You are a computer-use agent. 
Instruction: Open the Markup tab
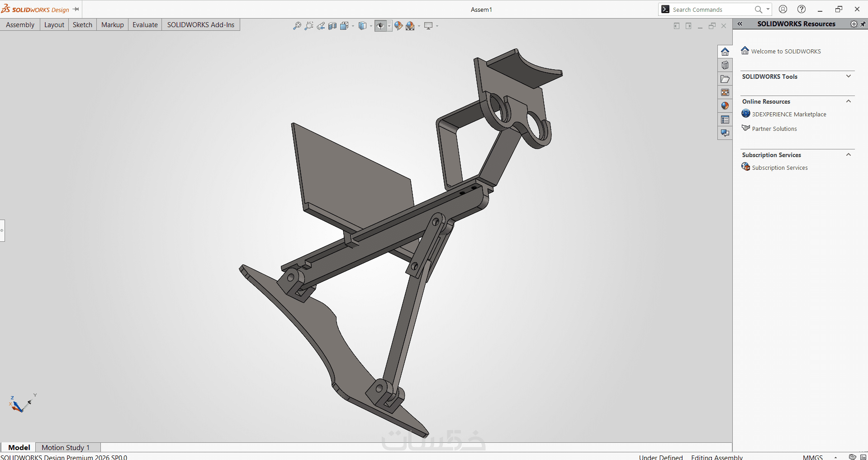click(113, 25)
